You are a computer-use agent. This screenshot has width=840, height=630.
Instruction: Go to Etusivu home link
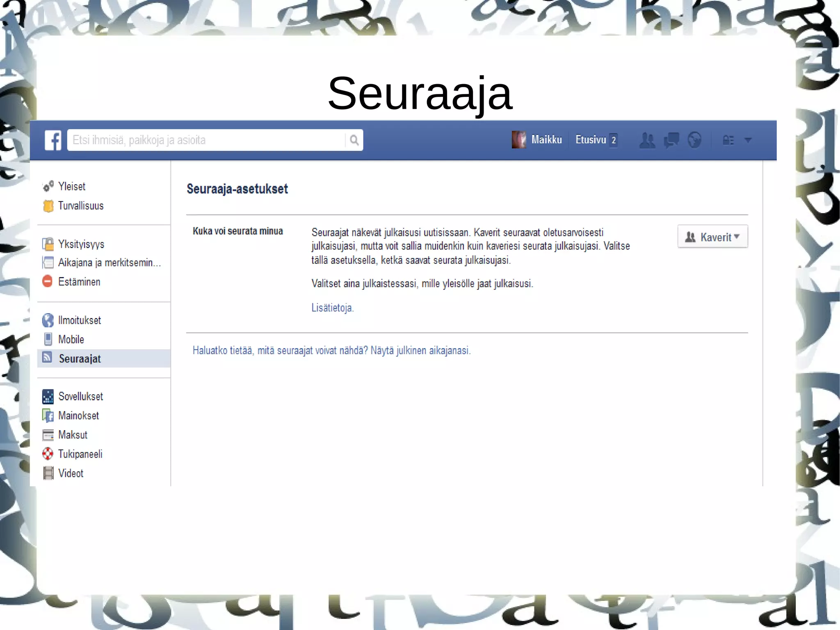pos(591,140)
